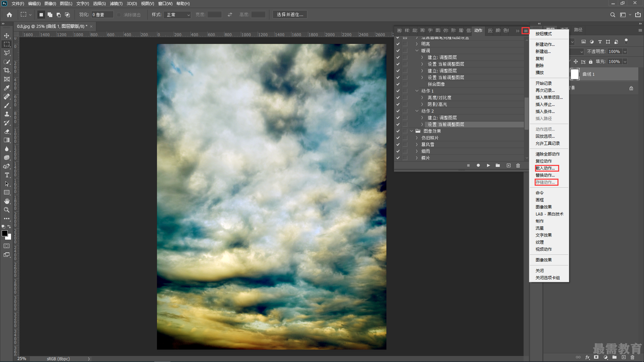The image size is (644, 362).
Task: Switch to the 路径 tab
Action: point(578,30)
